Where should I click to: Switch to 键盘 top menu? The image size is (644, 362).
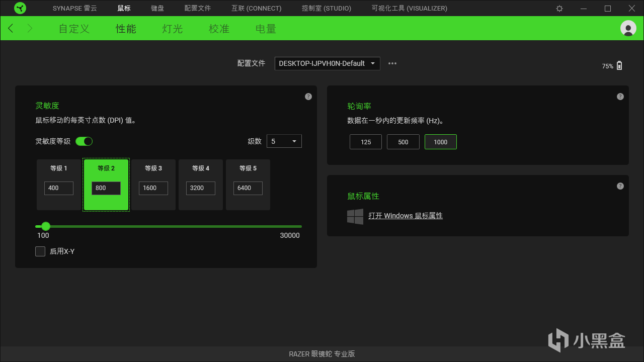tap(157, 9)
